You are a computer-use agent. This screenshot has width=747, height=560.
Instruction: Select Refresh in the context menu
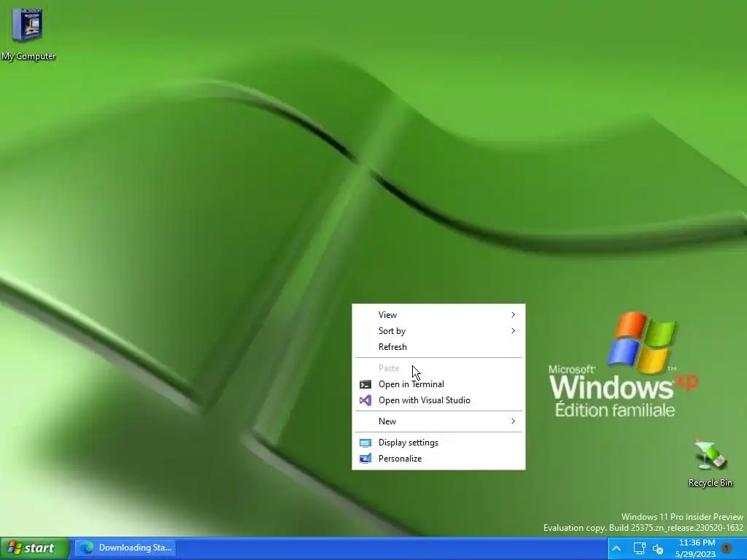click(438, 347)
